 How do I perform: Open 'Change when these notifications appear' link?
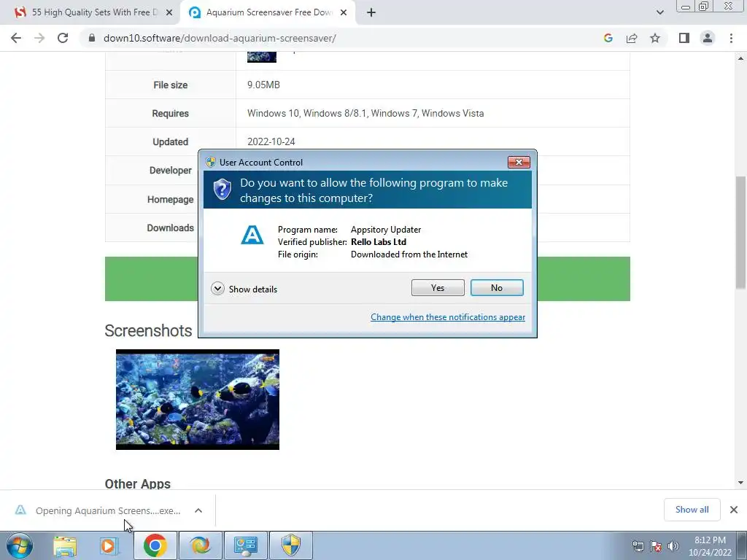448,317
